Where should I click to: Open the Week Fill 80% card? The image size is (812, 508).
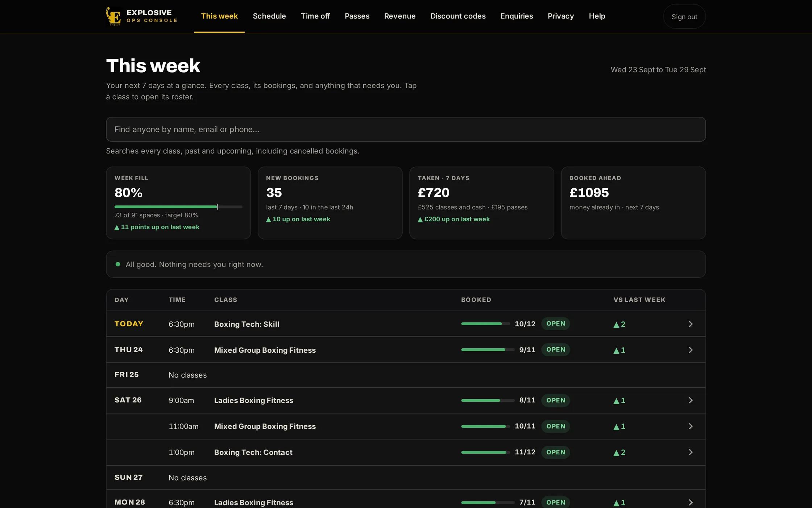pos(178,203)
